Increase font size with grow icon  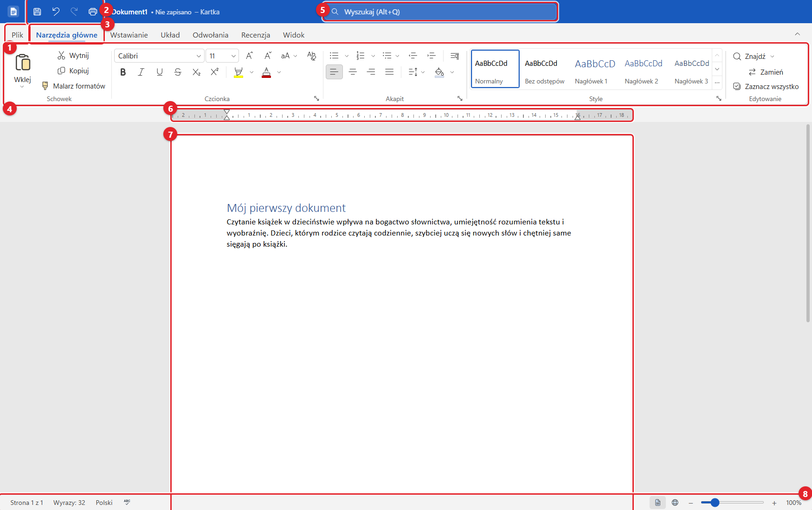(x=250, y=56)
